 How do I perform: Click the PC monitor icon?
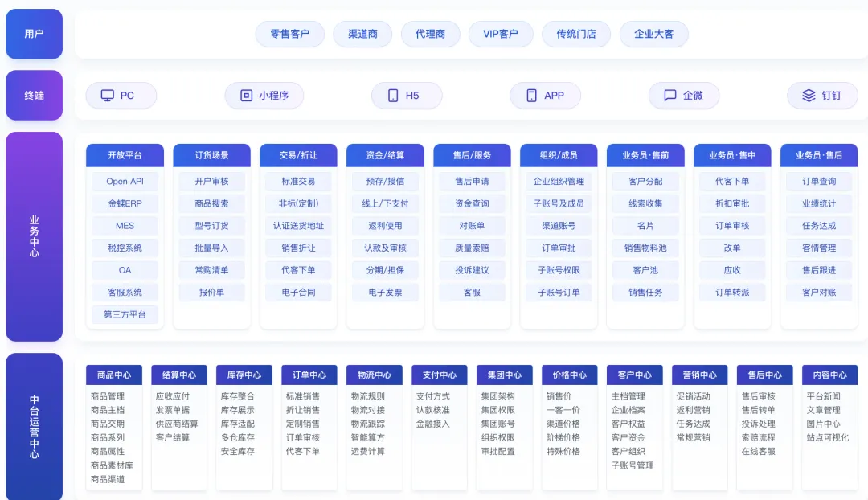click(x=108, y=95)
